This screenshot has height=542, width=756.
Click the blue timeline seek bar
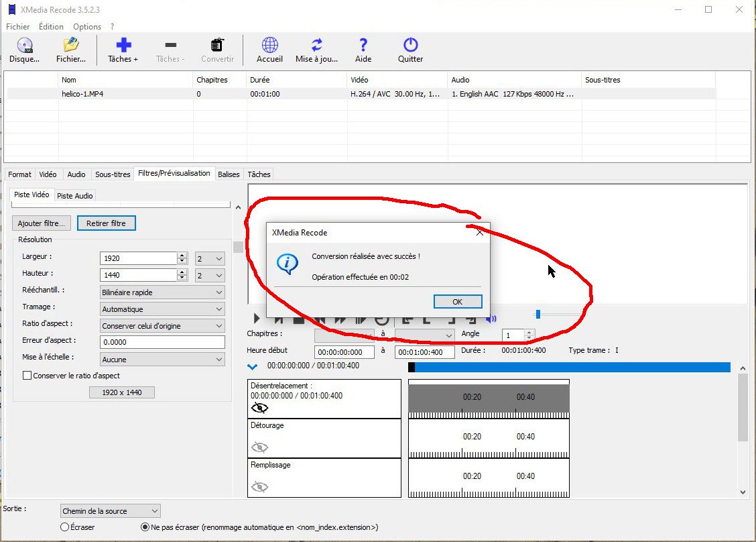(570, 368)
